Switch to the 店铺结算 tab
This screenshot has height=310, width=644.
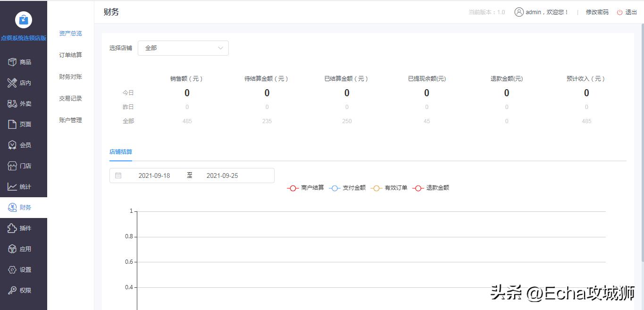[x=120, y=152]
